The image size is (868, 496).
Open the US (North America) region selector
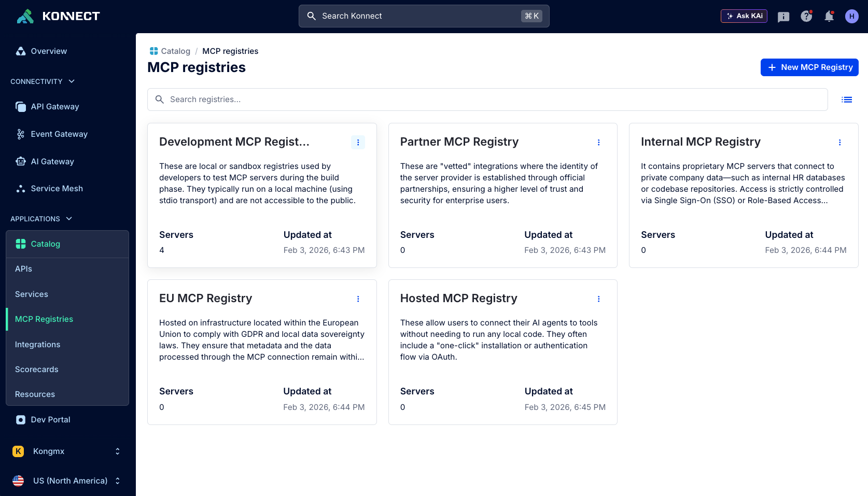point(67,481)
